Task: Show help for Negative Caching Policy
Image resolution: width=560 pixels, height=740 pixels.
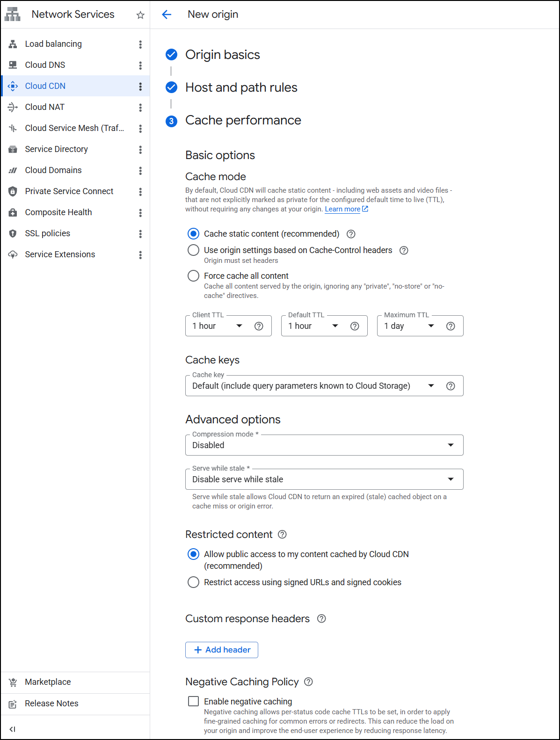Action: coord(308,682)
